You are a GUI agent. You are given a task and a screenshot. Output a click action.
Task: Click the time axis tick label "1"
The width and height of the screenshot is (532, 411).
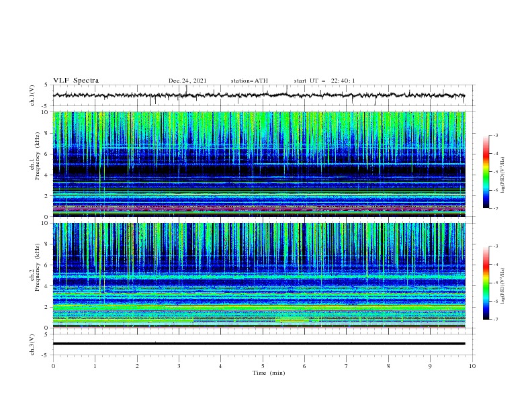tap(95, 366)
